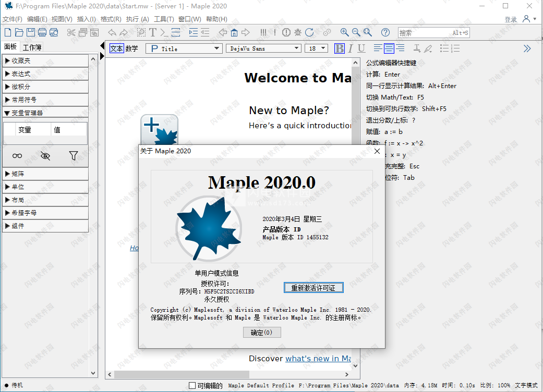This screenshot has height=392, width=543.
Task: Toggle bold formatting
Action: [x=340, y=48]
